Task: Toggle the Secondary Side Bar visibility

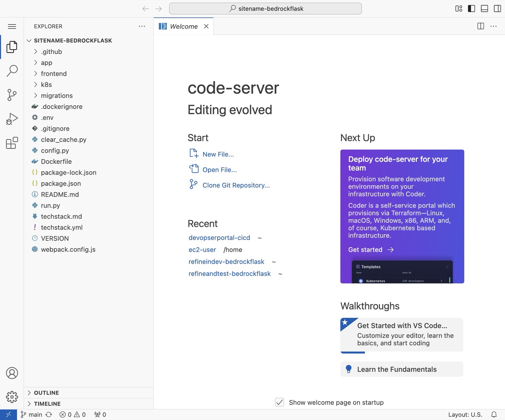Action: (x=497, y=9)
